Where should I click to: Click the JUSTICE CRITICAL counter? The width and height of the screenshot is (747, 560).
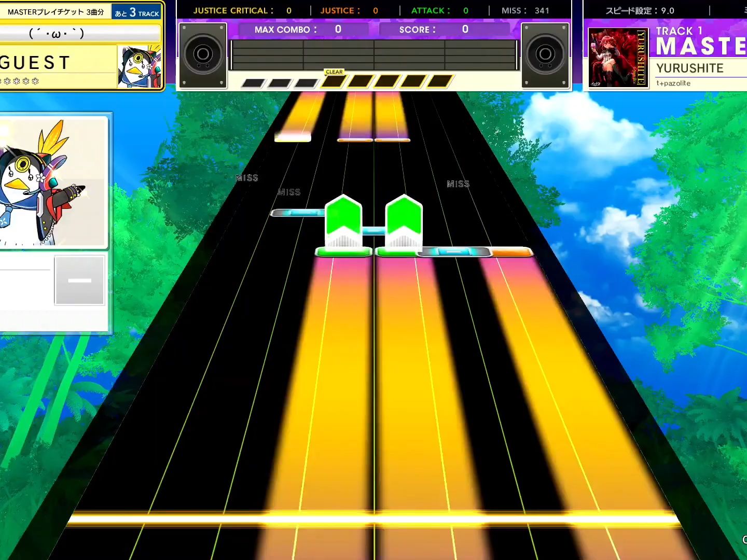(242, 10)
